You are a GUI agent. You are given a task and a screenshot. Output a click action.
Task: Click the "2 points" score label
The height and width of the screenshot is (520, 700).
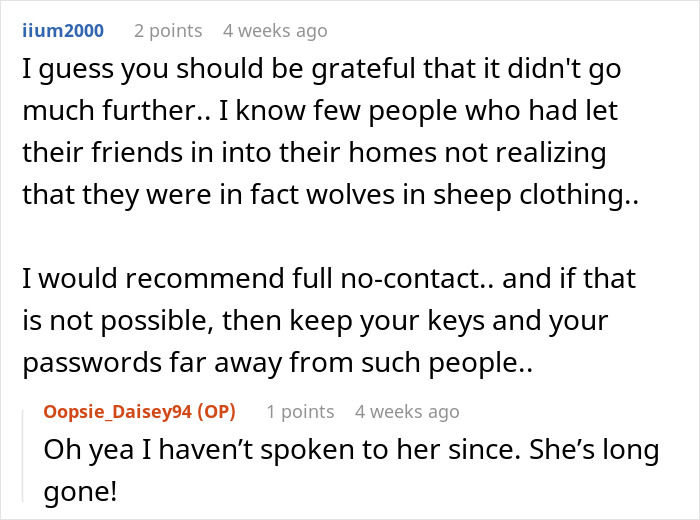coord(168,31)
